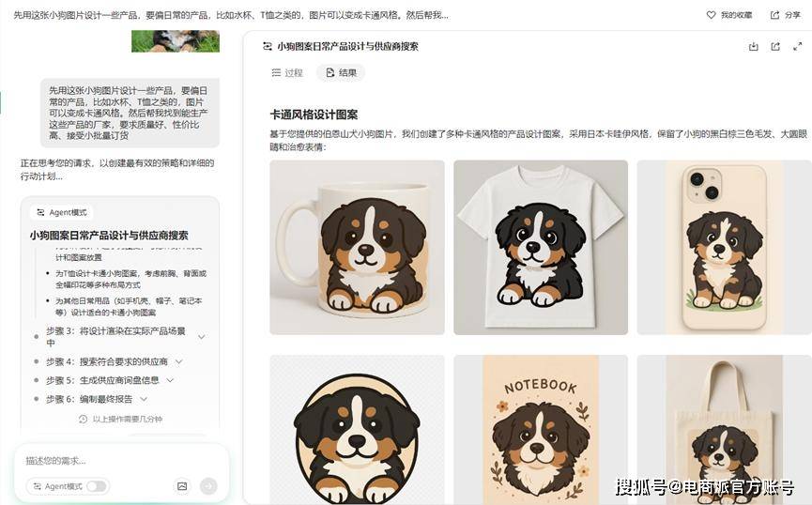Click the send arrow button in input box
The width and height of the screenshot is (812, 505).
208,486
